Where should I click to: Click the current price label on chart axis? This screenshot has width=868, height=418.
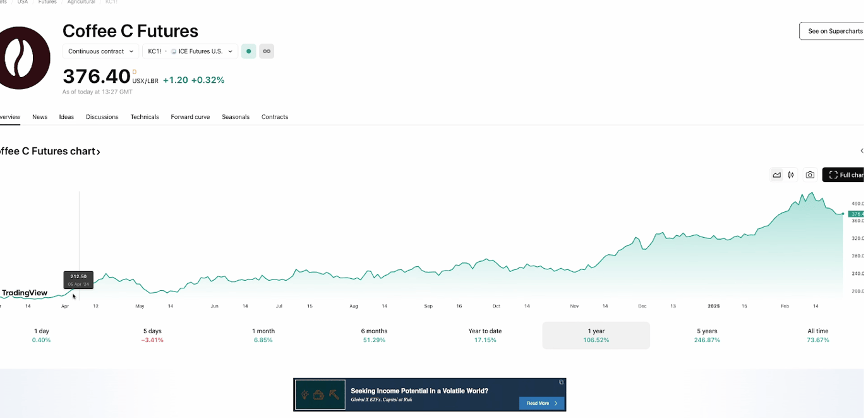[x=856, y=214]
